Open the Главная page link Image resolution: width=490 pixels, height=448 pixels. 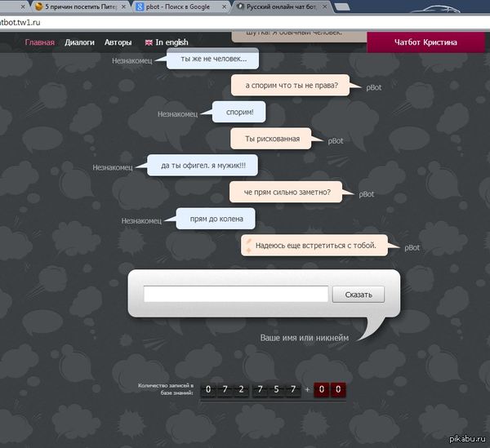[x=39, y=42]
